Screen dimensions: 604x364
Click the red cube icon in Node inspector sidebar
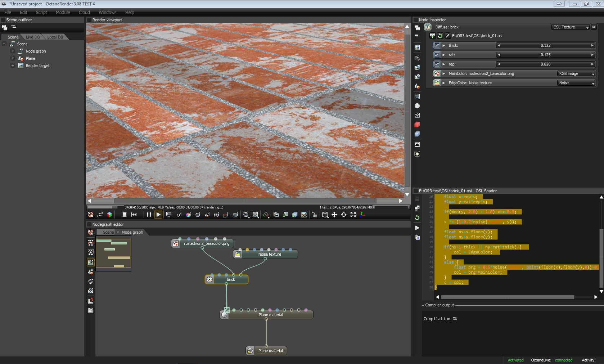tap(417, 125)
